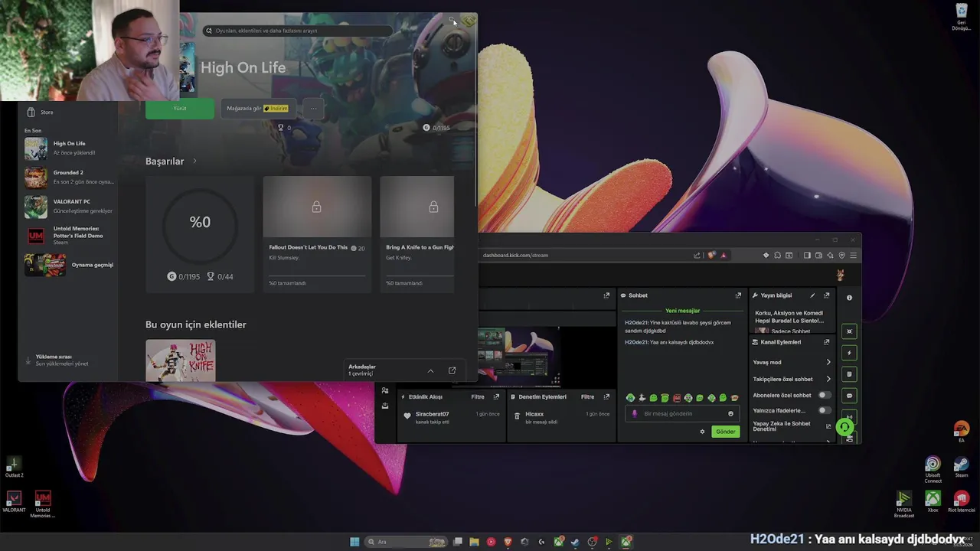Viewport: 980px width, 551px height.
Task: Pop out the Kanal Eylemleri panel
Action: (x=826, y=342)
